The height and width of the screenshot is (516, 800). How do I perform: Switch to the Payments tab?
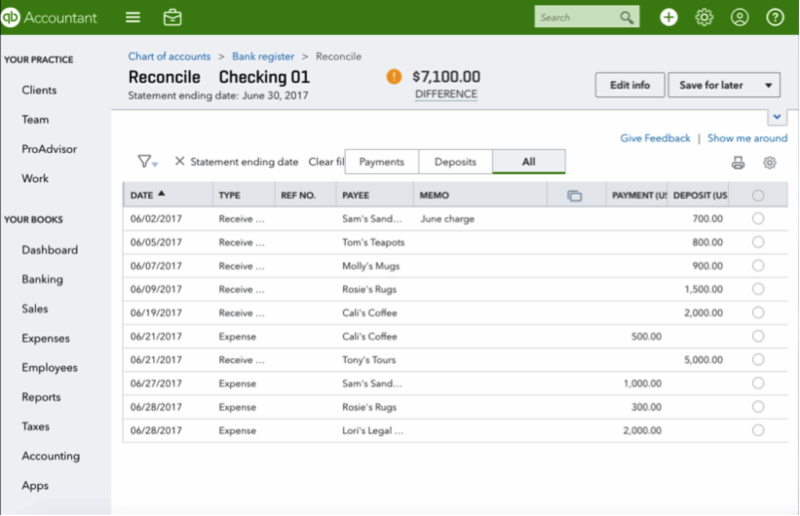click(381, 161)
